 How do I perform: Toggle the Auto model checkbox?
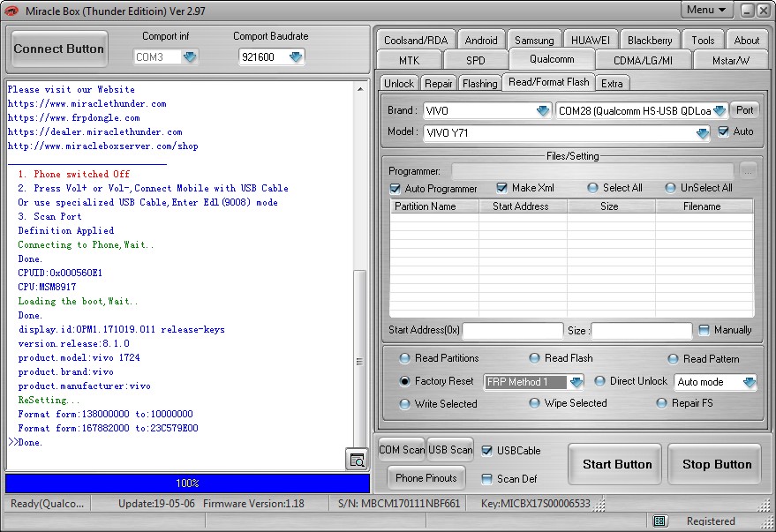(723, 131)
